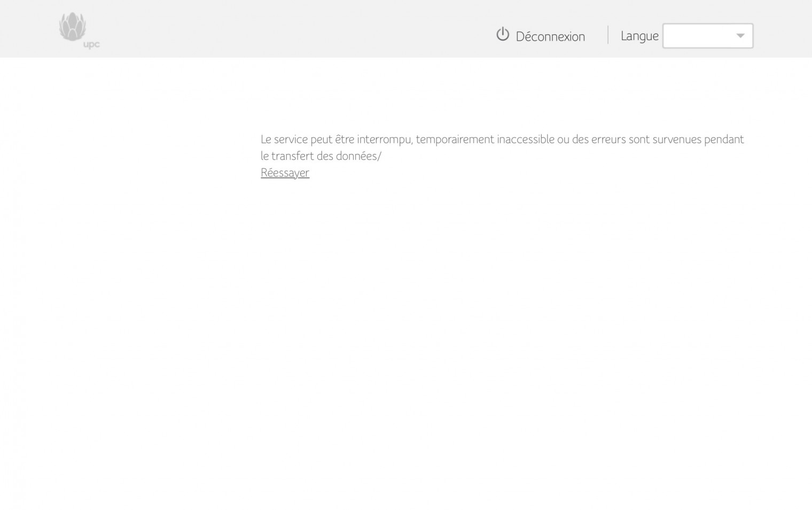Click the vertical divider before Langue
This screenshot has width=812, height=510.
pyautogui.click(x=608, y=35)
